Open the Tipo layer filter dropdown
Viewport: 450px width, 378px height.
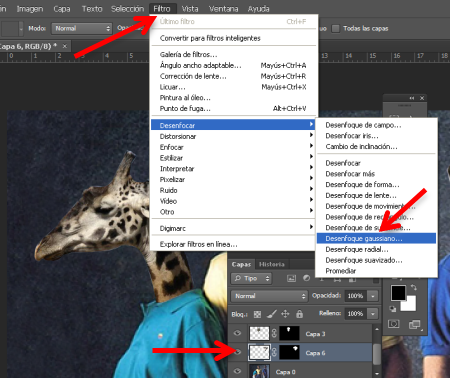251,278
